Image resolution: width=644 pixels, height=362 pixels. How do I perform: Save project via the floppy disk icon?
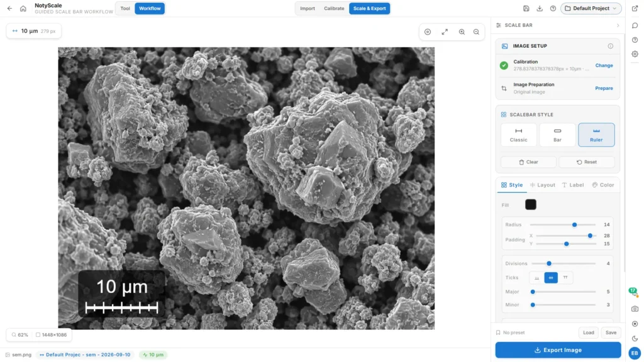click(x=526, y=8)
